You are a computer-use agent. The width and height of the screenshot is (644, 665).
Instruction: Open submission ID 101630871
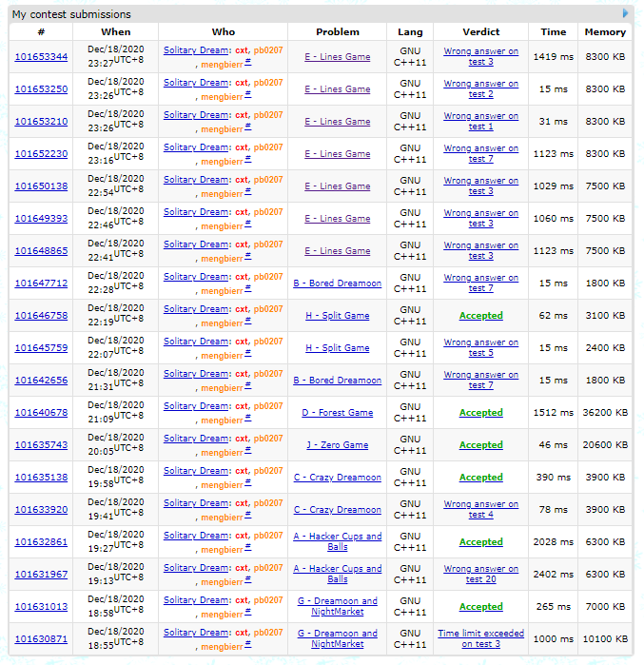[41, 639]
